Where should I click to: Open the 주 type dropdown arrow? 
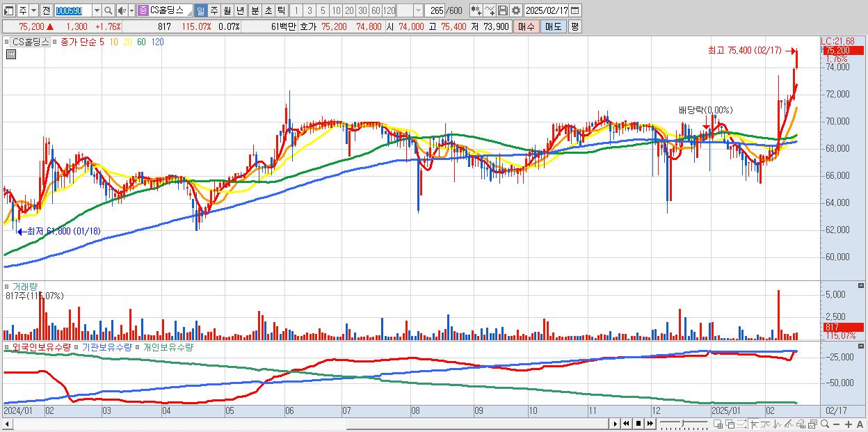(33, 11)
